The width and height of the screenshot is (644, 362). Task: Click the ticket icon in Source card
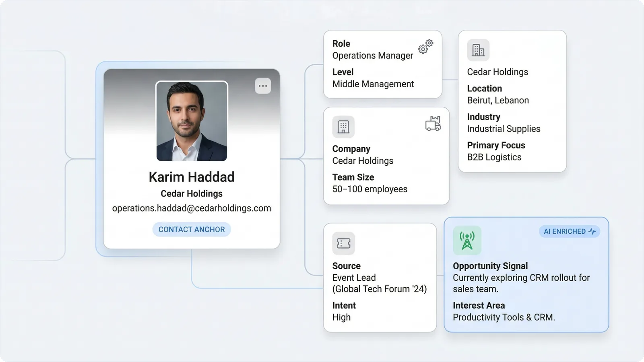(x=343, y=243)
